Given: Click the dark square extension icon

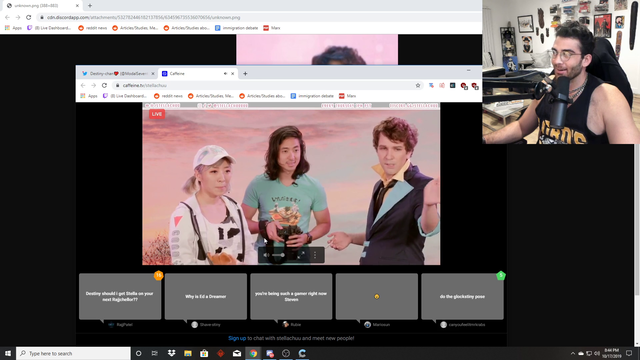Looking at the screenshot, I should click(x=453, y=85).
